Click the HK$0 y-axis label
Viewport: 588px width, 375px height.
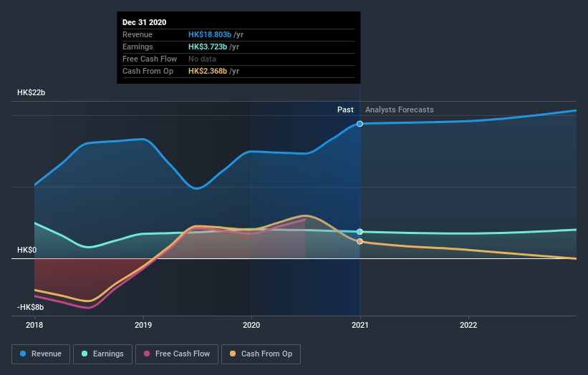pyautogui.click(x=26, y=250)
